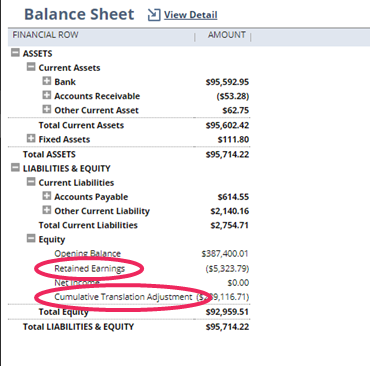370x366 pixels.
Task: Open the View Detail link
Action: point(191,15)
